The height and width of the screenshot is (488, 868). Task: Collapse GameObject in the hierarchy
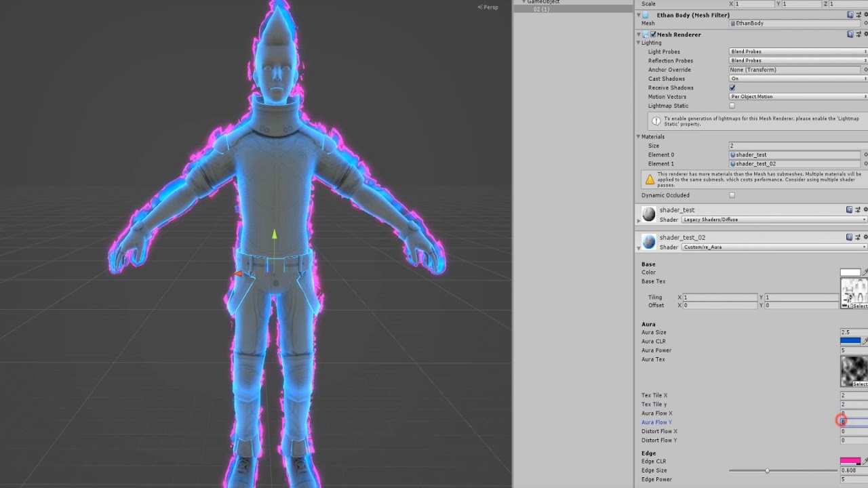(524, 2)
